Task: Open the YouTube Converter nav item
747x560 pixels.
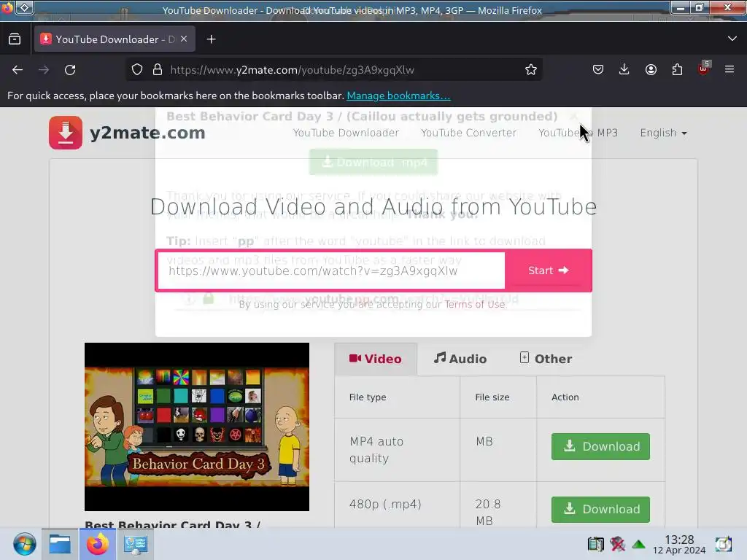Action: [468, 133]
